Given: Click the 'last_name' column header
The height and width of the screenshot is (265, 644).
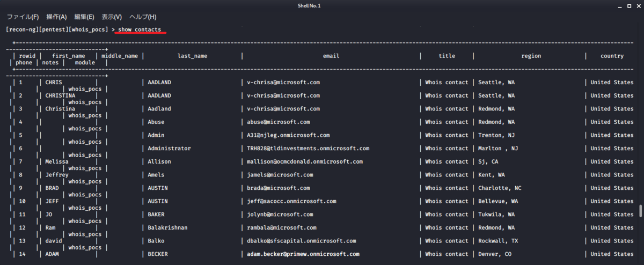Looking at the screenshot, I should tap(192, 56).
